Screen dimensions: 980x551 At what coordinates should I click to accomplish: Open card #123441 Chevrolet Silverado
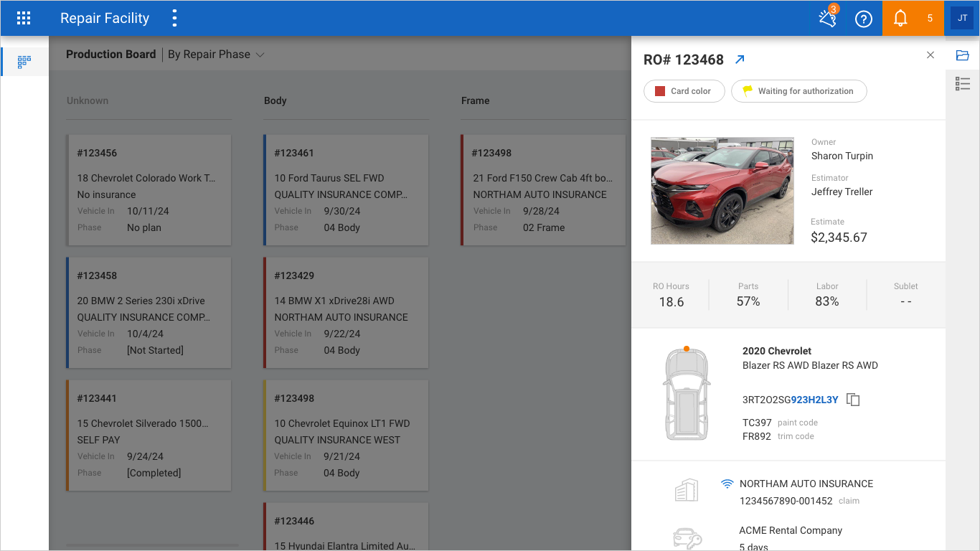pos(149,435)
